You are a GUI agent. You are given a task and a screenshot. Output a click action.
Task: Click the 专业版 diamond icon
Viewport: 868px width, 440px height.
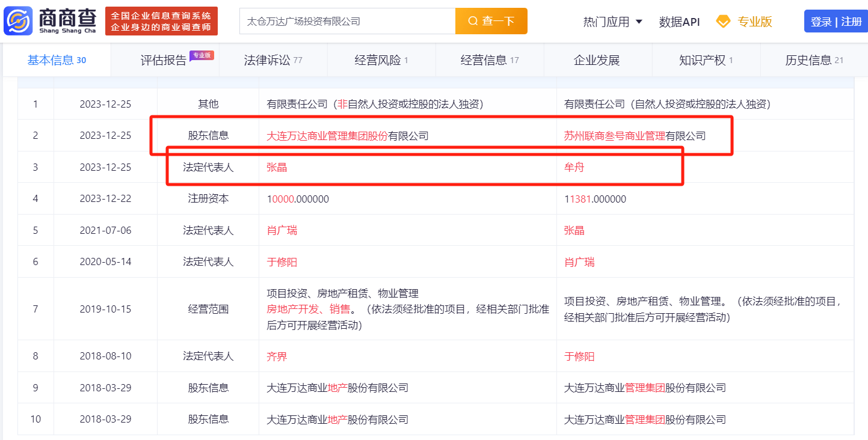coord(723,22)
